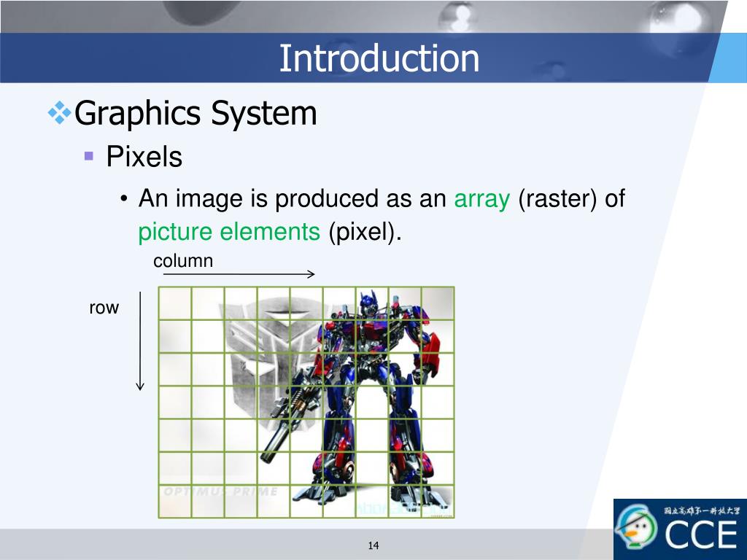The image size is (747, 560).
Task: Click the 'Introduction' slide title
Action: (x=379, y=58)
